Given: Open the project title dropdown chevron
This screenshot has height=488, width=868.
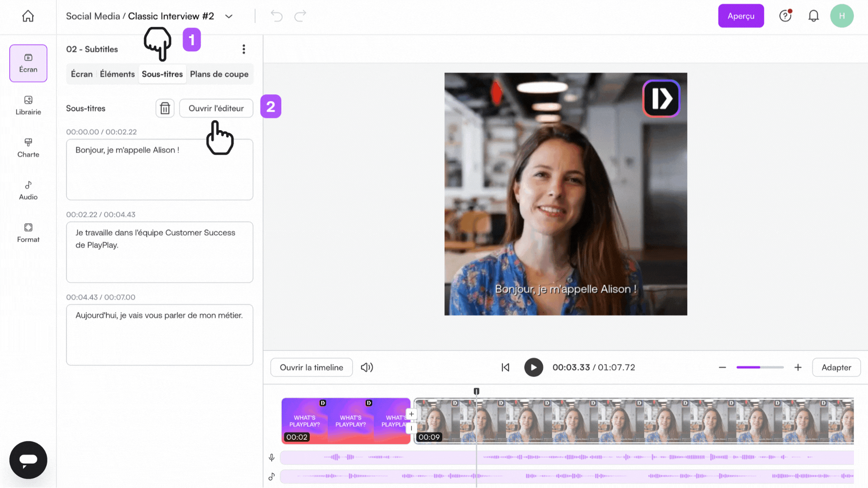Looking at the screenshot, I should point(229,17).
